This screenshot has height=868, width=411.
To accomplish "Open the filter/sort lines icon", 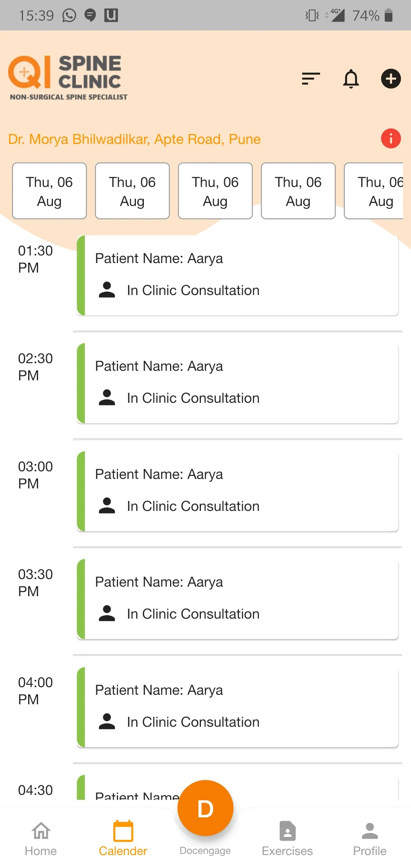I will pos(311,79).
